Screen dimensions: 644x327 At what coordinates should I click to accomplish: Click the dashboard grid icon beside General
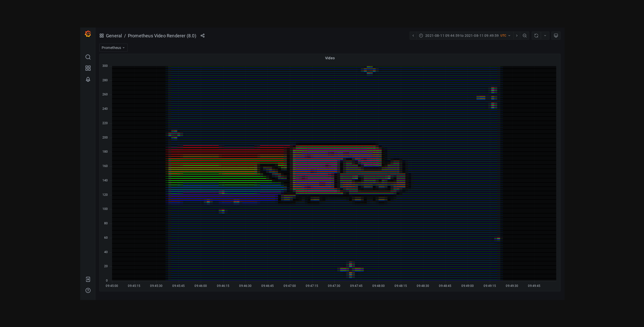click(x=102, y=36)
